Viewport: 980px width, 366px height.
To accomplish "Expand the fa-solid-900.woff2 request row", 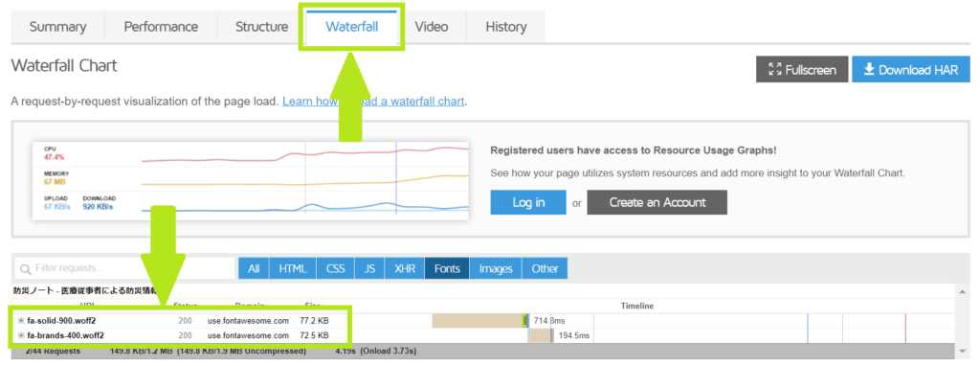I will click(x=21, y=320).
